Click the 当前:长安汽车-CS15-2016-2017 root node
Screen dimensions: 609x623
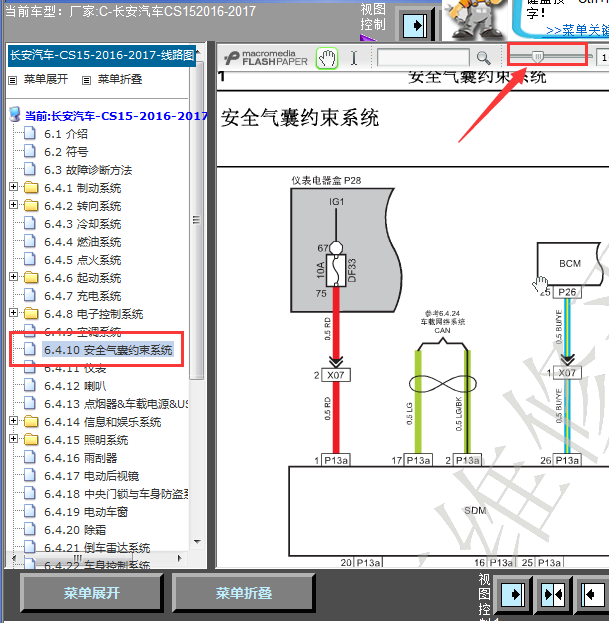point(116,116)
